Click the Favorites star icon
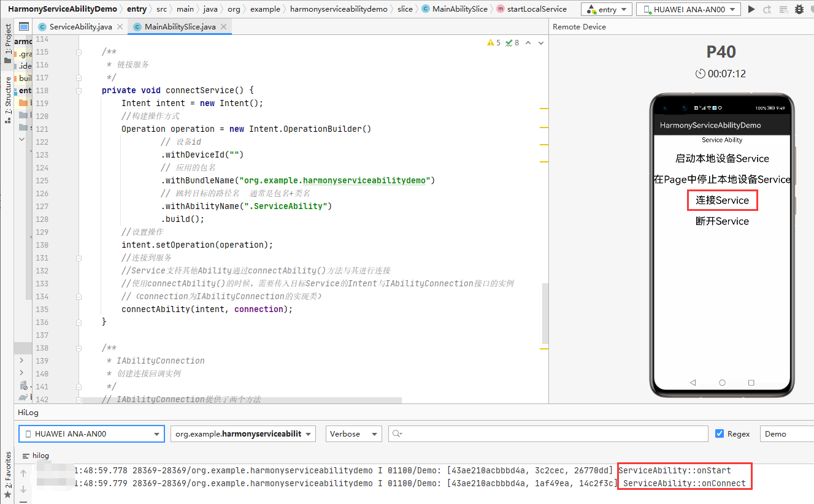 (7, 495)
